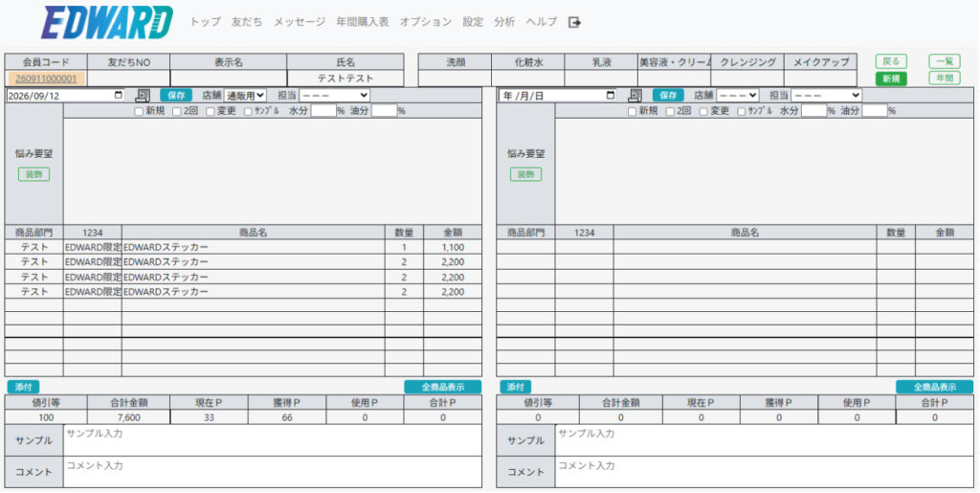The image size is (980, 493).
Task: Open the オプション menu item
Action: (x=426, y=22)
